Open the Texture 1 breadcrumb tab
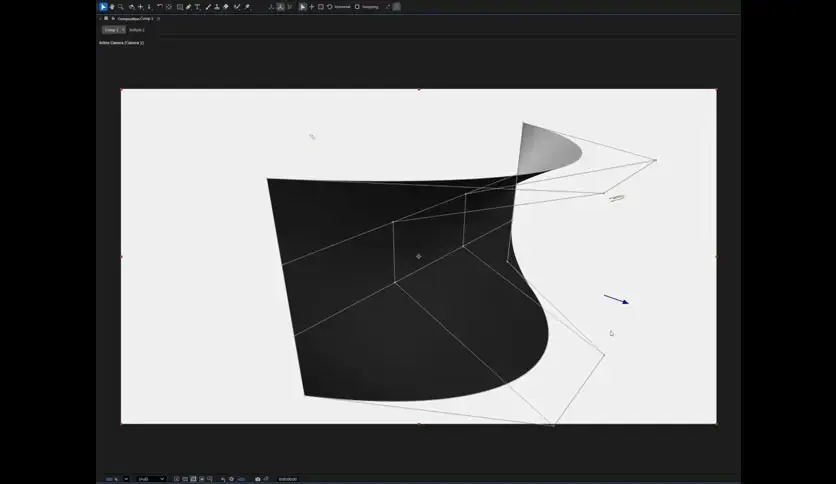Screen dimensions: 836x484 [x=137, y=30]
